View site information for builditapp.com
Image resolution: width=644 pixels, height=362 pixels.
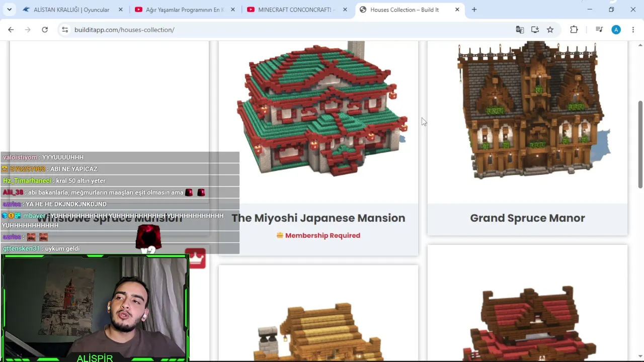(65, 30)
